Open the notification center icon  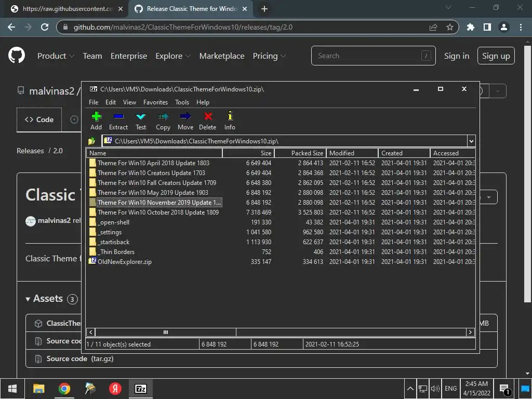[x=504, y=389]
